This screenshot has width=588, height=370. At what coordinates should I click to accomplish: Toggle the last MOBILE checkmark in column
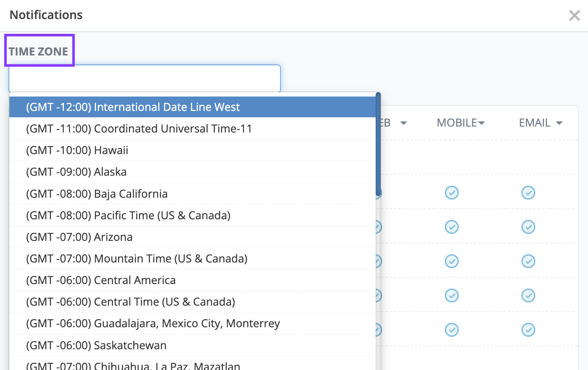(452, 330)
